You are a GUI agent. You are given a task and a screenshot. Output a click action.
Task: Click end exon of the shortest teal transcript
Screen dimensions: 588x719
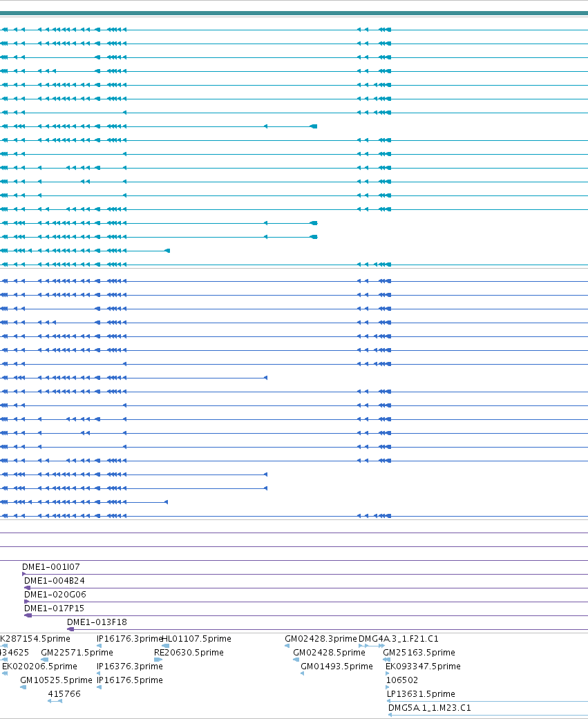point(167,250)
